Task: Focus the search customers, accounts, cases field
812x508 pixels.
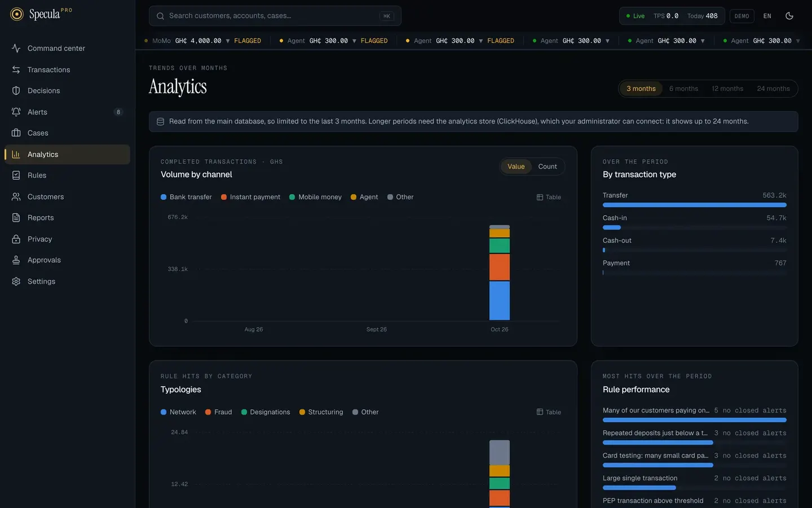Action: point(275,16)
